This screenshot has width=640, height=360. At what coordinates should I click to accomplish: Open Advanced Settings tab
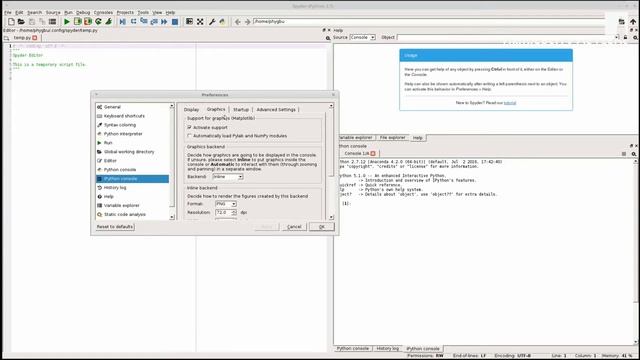point(276,109)
